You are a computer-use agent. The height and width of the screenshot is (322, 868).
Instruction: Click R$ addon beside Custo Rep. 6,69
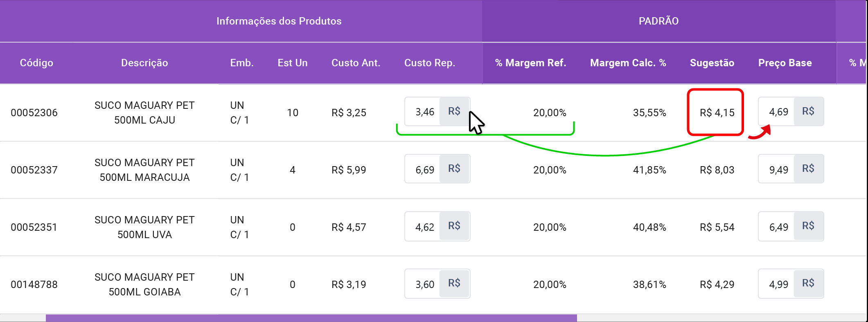coord(454,169)
